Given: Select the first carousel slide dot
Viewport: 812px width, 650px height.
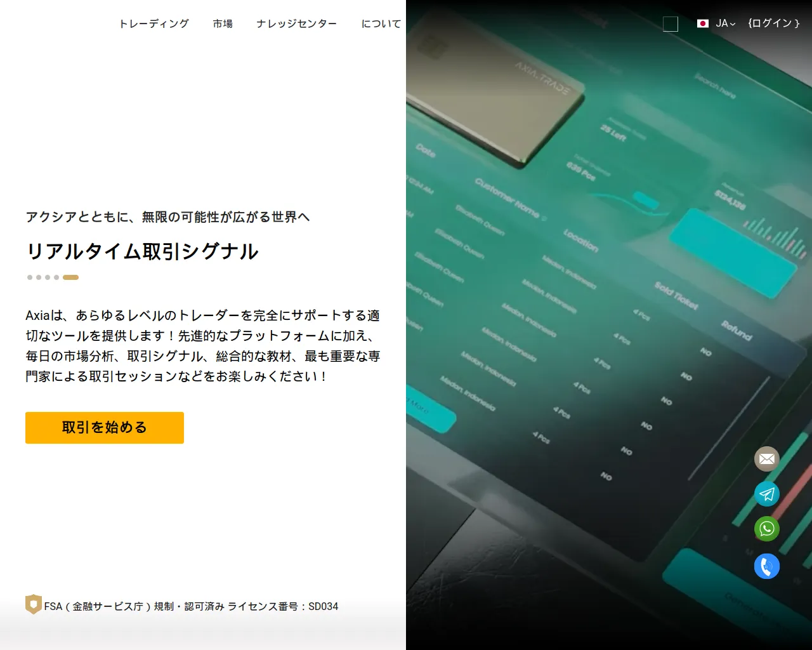Looking at the screenshot, I should pos(30,277).
